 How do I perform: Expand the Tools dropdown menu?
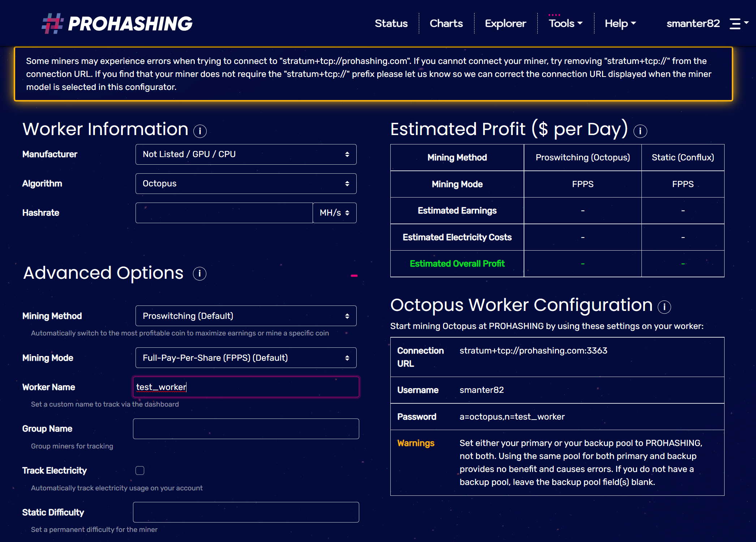[x=564, y=23]
